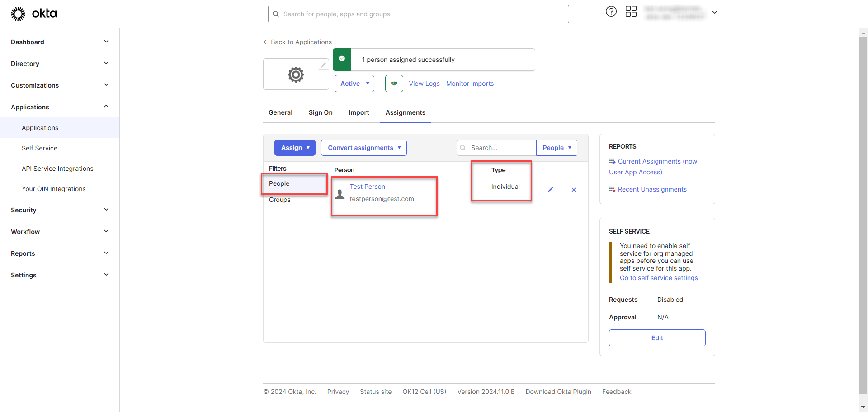868x412 pixels.
Task: Open the apps grid icon
Action: pos(631,12)
